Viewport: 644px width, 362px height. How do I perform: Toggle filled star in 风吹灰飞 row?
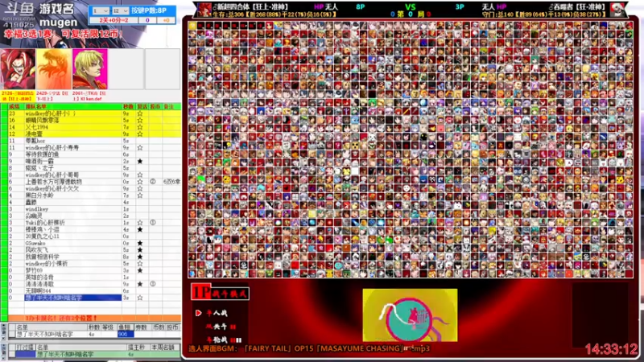click(x=140, y=250)
